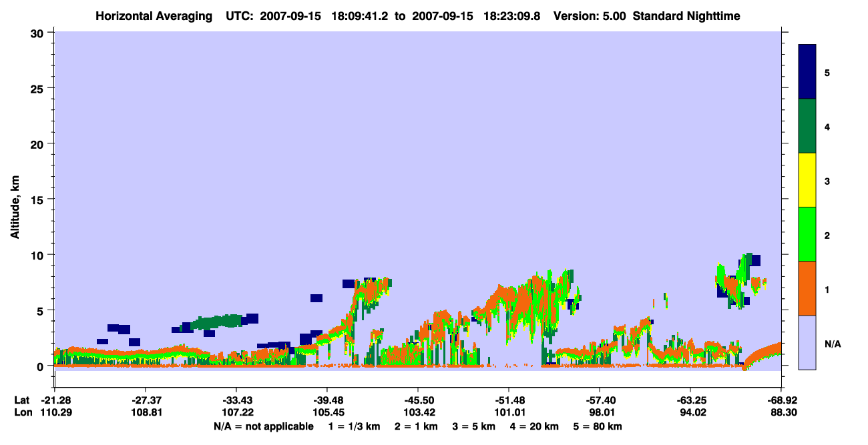
Task: Click the dark green level 4 color swatch
Action: [x=807, y=126]
